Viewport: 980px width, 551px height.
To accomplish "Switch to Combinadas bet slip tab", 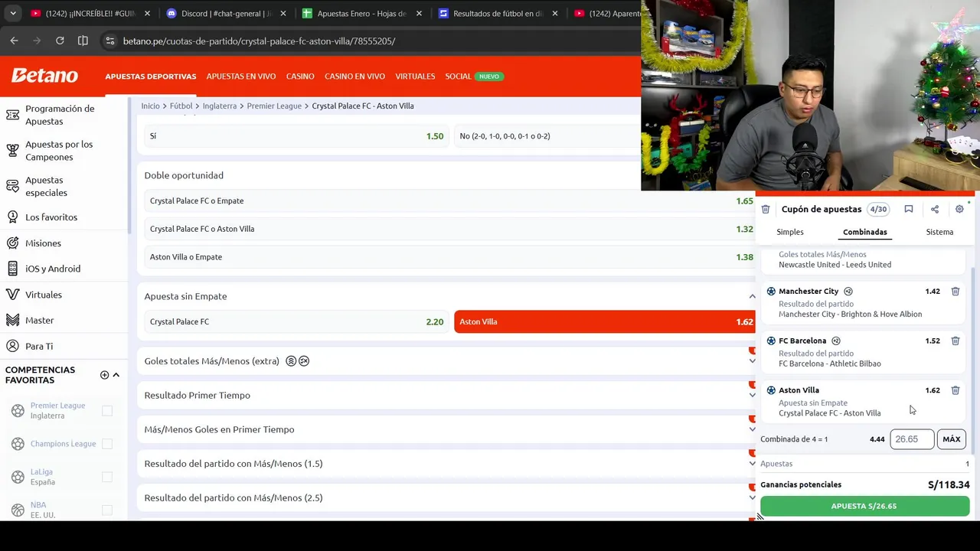I will 865,232.
